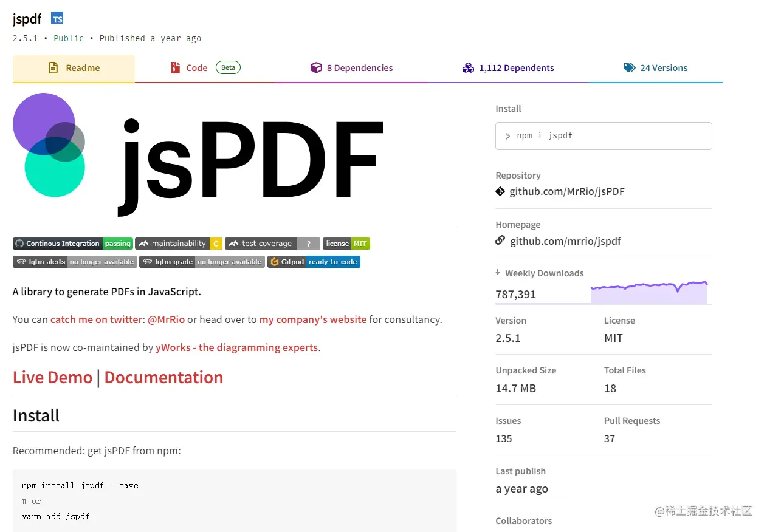Click the git icon beside the repository URL

coord(500,191)
